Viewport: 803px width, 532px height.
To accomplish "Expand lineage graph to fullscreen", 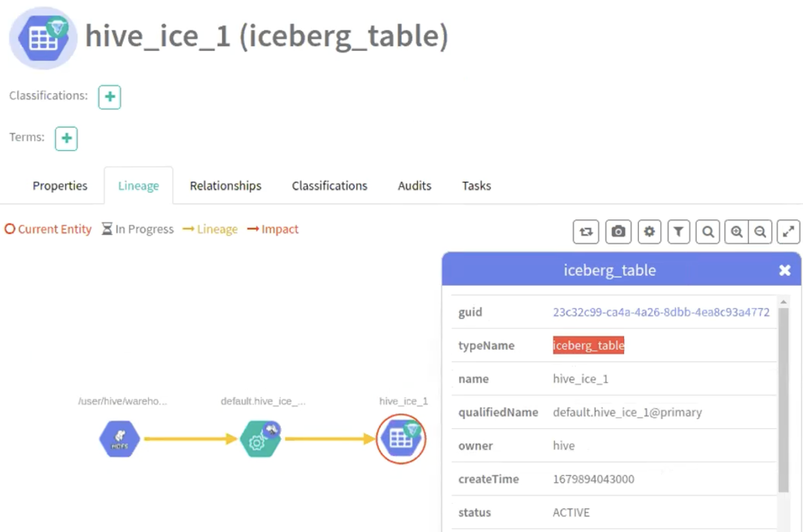I will tap(788, 232).
